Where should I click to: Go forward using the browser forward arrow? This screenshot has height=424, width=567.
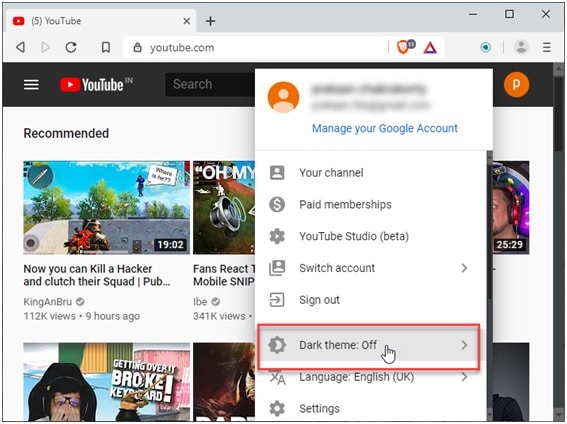pos(45,47)
